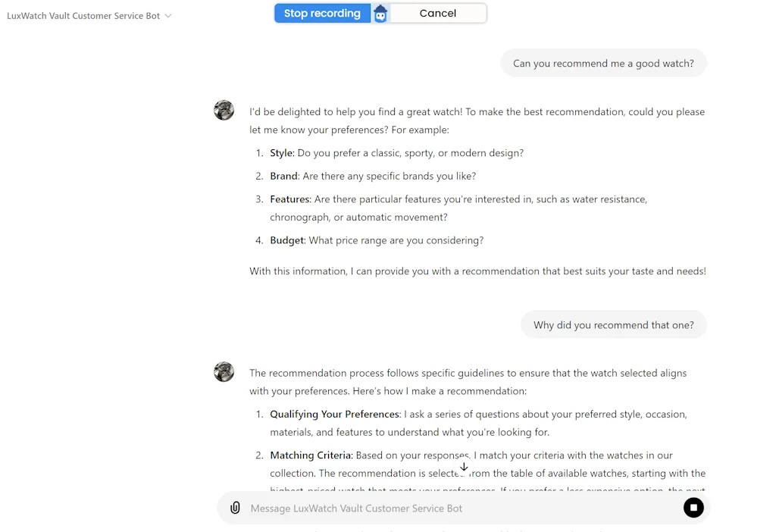Viewport: 776px width, 532px height.
Task: Stop response generation with the black stop icon
Action: [x=693, y=508]
